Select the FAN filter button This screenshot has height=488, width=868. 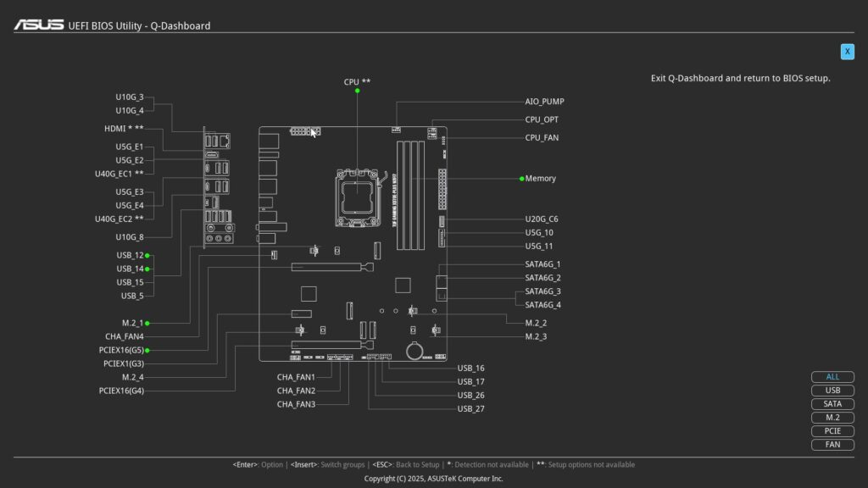[x=832, y=445]
